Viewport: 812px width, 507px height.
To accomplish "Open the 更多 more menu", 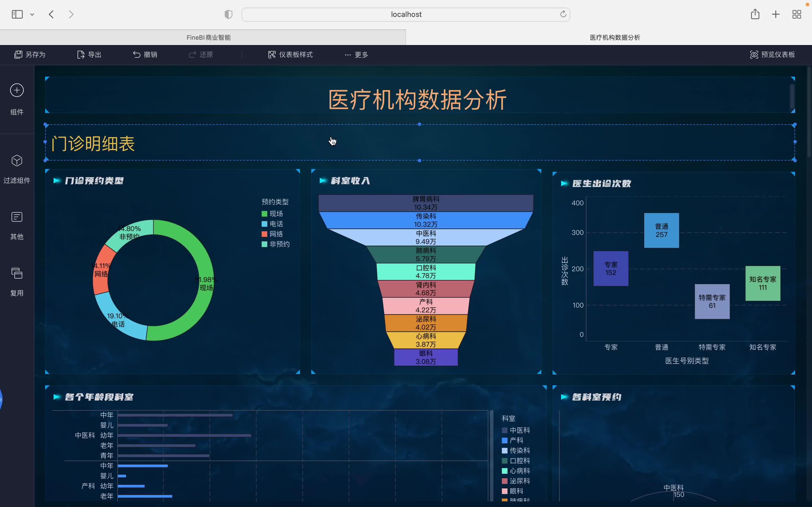I will pos(356,55).
